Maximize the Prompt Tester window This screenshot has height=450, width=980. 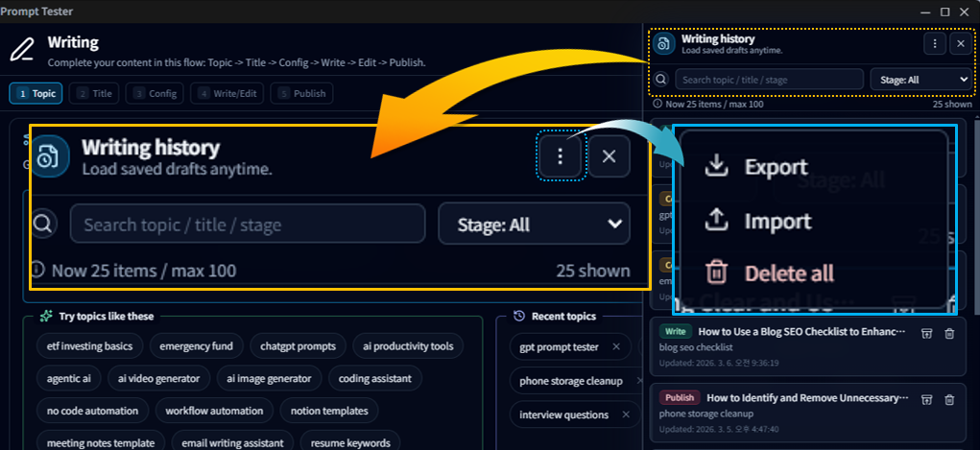point(945,12)
